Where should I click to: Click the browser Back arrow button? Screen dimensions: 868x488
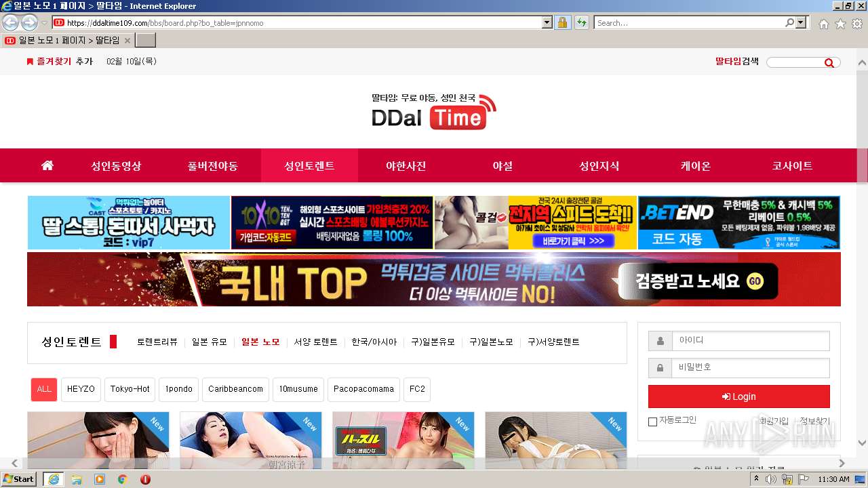point(10,22)
